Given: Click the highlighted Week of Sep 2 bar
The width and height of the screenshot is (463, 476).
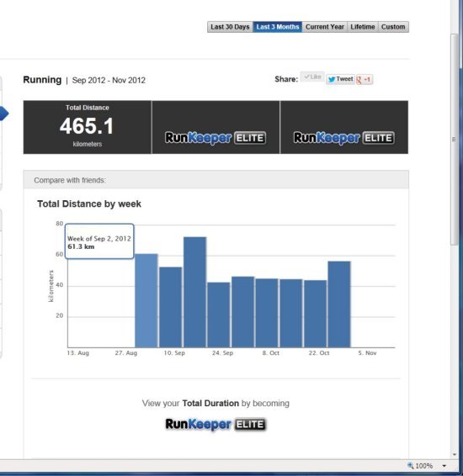Looking at the screenshot, I should tap(146, 300).
